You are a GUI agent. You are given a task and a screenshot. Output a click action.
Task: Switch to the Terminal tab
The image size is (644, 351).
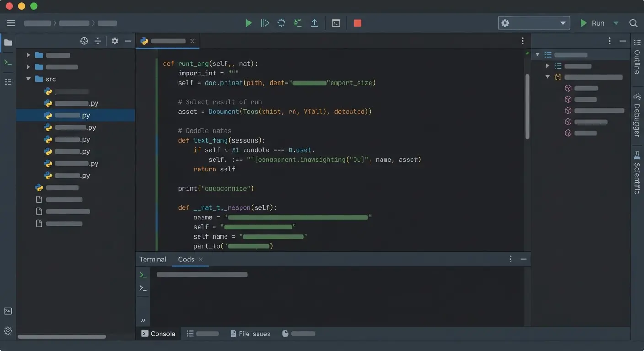pos(153,259)
